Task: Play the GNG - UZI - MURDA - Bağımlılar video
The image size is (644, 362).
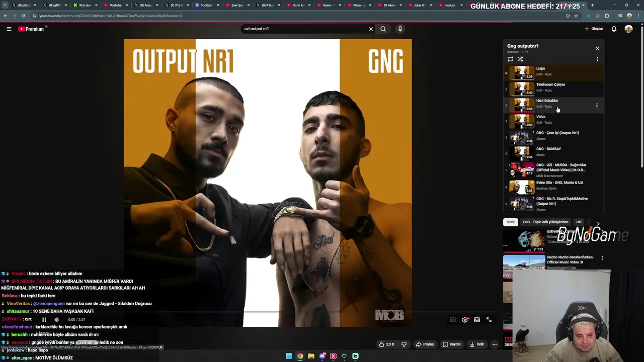Action: click(553, 170)
